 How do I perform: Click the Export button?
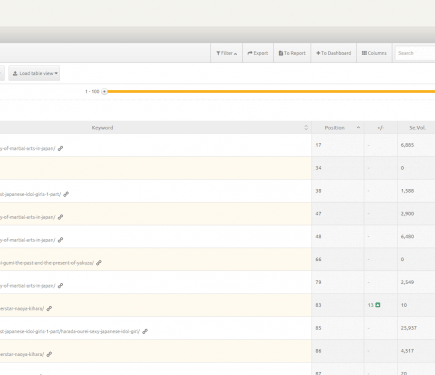[x=258, y=53]
